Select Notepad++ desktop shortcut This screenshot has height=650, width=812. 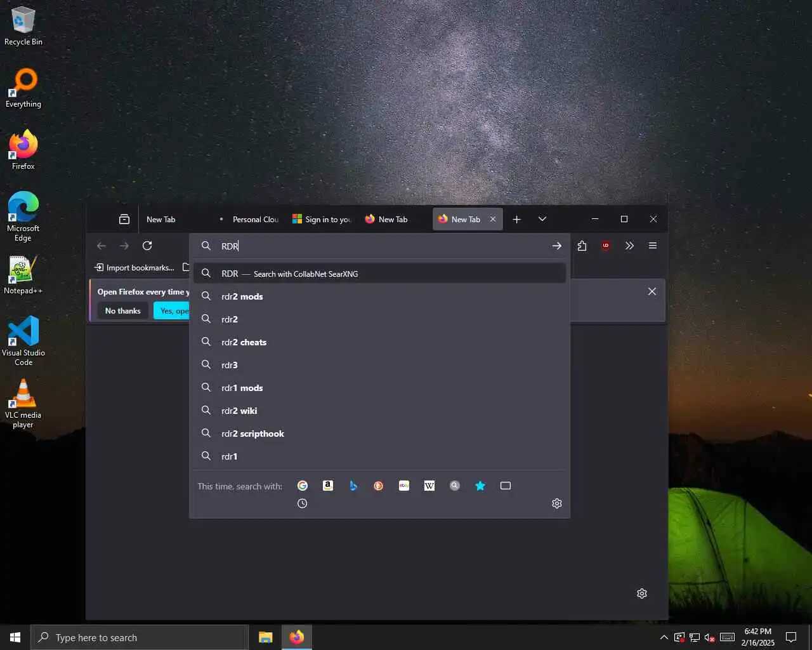click(23, 275)
